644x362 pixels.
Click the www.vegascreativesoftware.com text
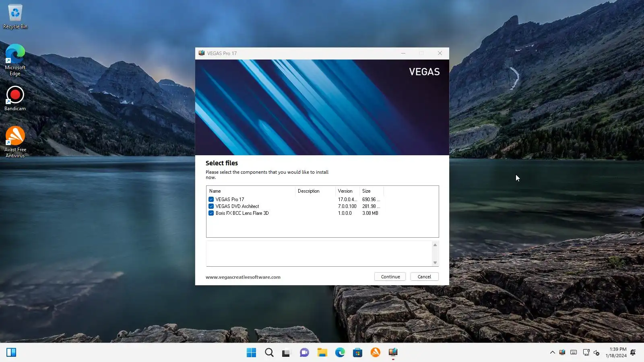coord(243,277)
